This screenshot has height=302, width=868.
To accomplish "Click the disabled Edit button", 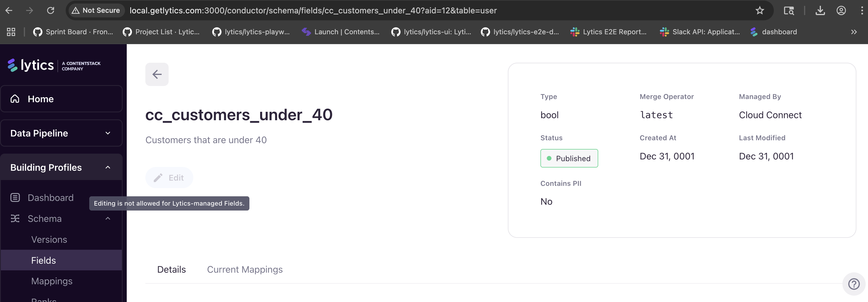I will [x=169, y=178].
